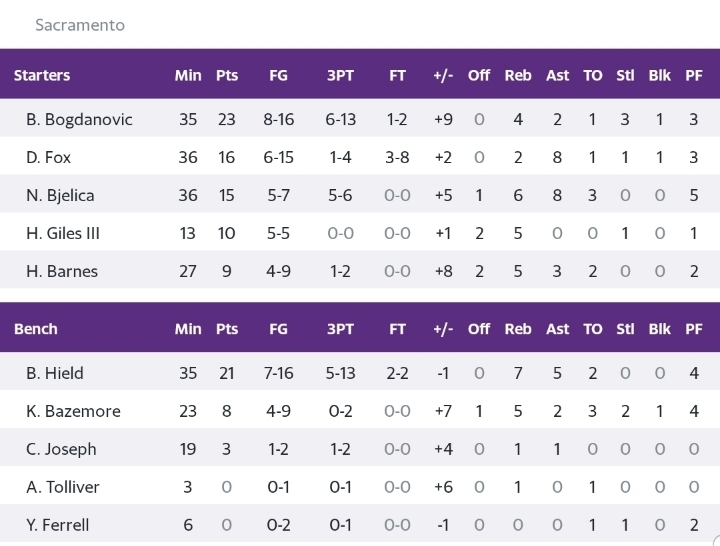This screenshot has width=720, height=546.
Task: Open B. Bogdanovic player link
Action: click(x=79, y=119)
